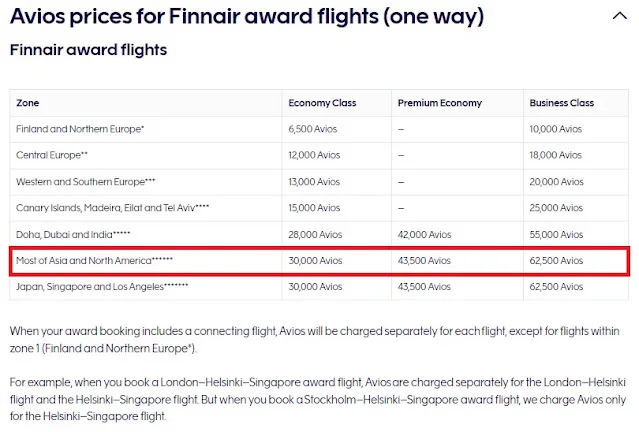The height and width of the screenshot is (432, 639).
Task: Select the Finland and Northern Europe row
Action: 319,129
